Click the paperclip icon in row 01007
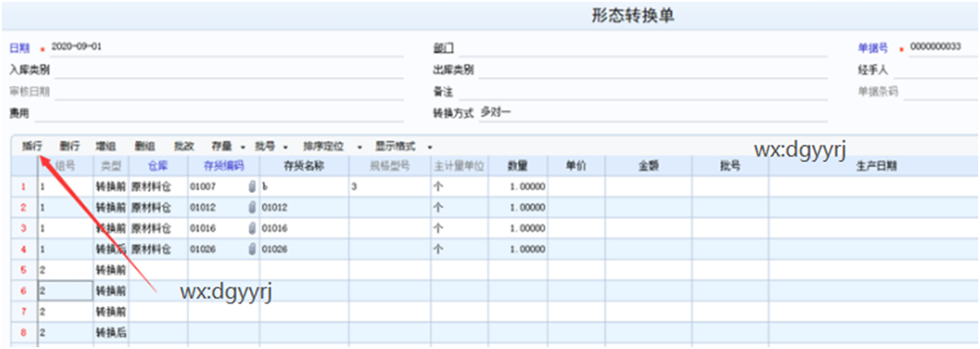The image size is (980, 349). 253,187
